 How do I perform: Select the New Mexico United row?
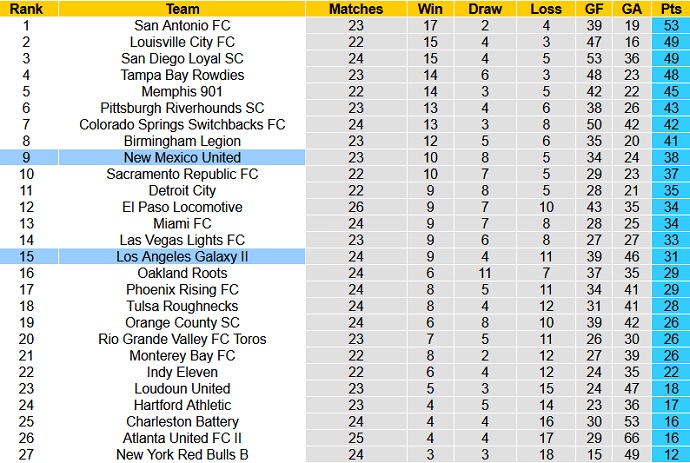(x=182, y=157)
